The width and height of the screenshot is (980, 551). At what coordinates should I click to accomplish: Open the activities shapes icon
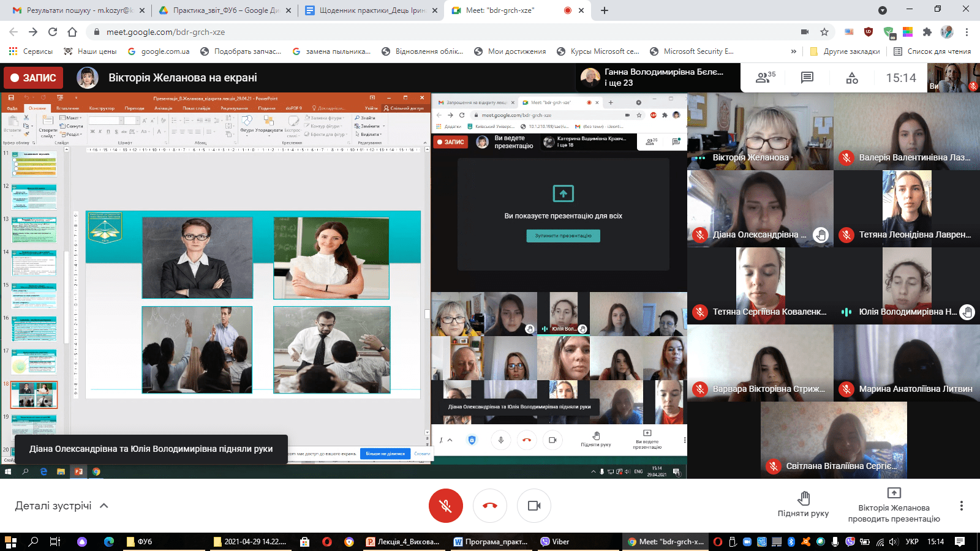tap(852, 78)
